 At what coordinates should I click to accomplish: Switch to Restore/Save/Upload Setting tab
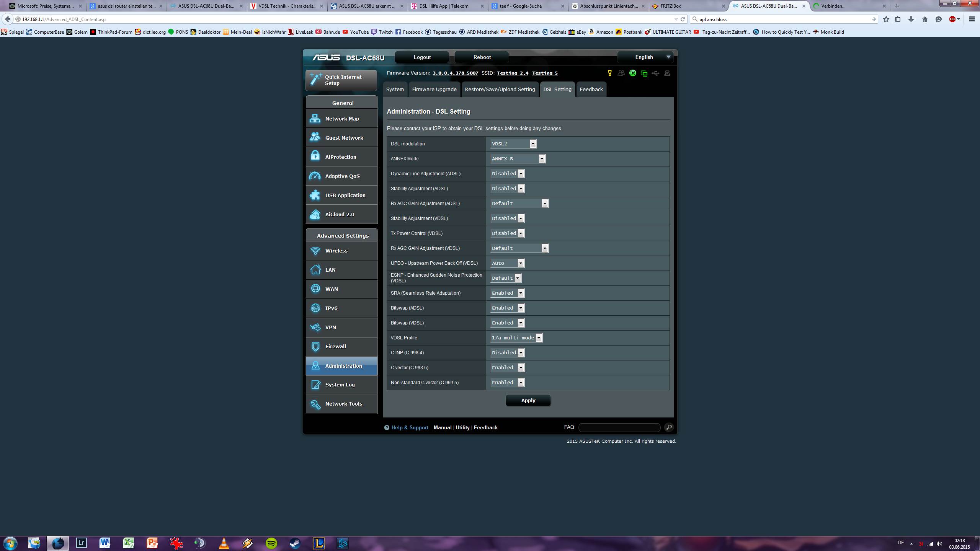500,89
